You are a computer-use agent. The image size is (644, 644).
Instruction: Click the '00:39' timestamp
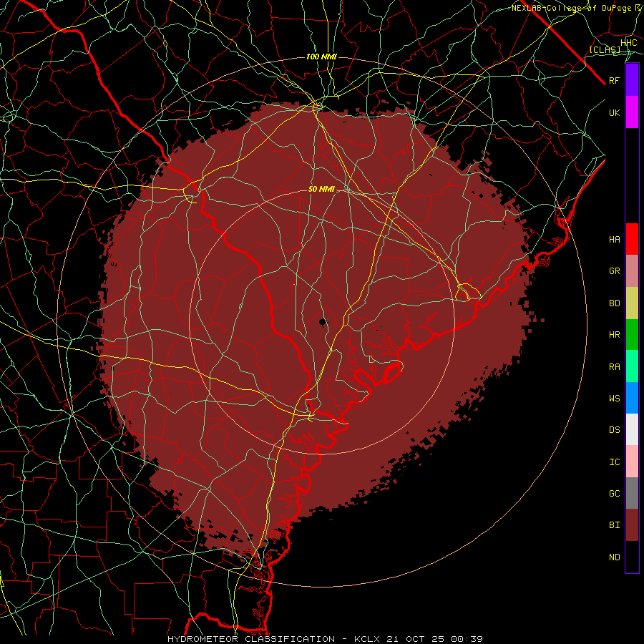click(x=467, y=639)
